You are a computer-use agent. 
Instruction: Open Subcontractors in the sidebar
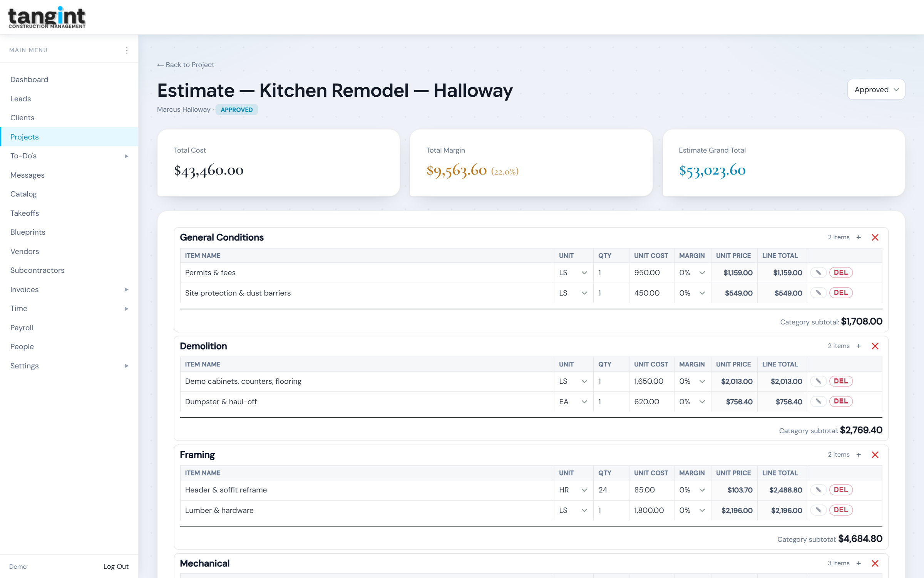click(x=69, y=270)
